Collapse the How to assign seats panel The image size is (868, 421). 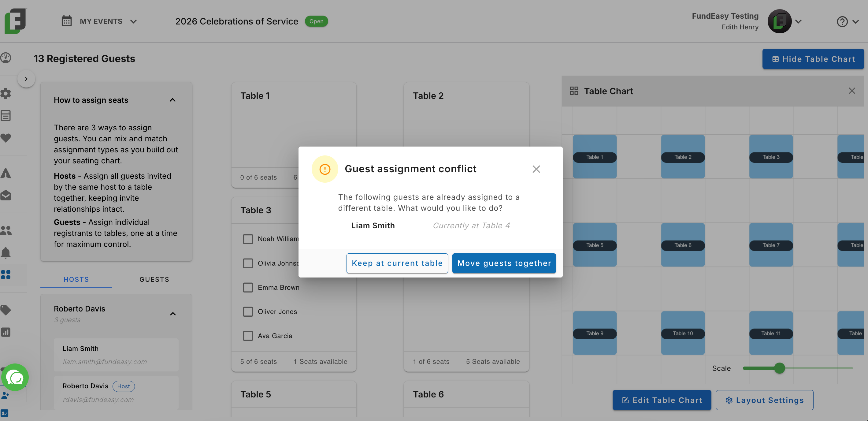(x=172, y=100)
